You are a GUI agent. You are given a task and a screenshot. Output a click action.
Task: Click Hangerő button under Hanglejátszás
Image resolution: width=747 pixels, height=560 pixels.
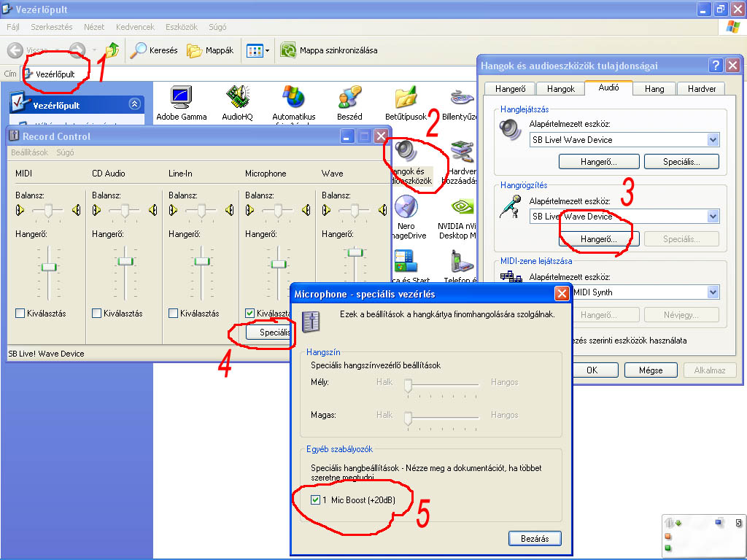pyautogui.click(x=598, y=161)
